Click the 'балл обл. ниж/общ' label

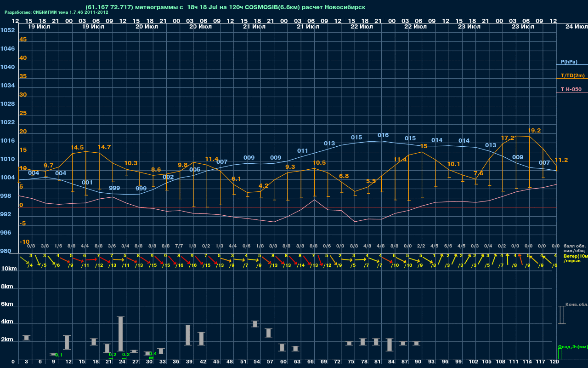pyautogui.click(x=574, y=248)
